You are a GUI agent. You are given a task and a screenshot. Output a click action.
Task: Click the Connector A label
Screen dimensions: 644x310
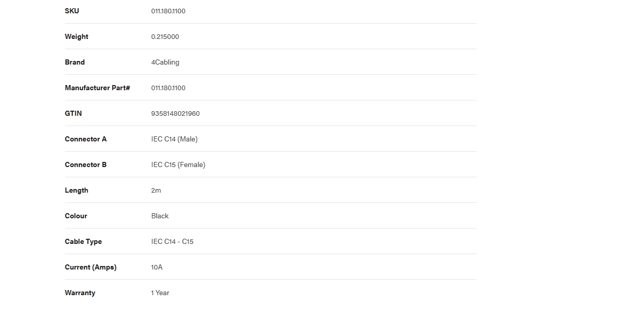pyautogui.click(x=86, y=139)
